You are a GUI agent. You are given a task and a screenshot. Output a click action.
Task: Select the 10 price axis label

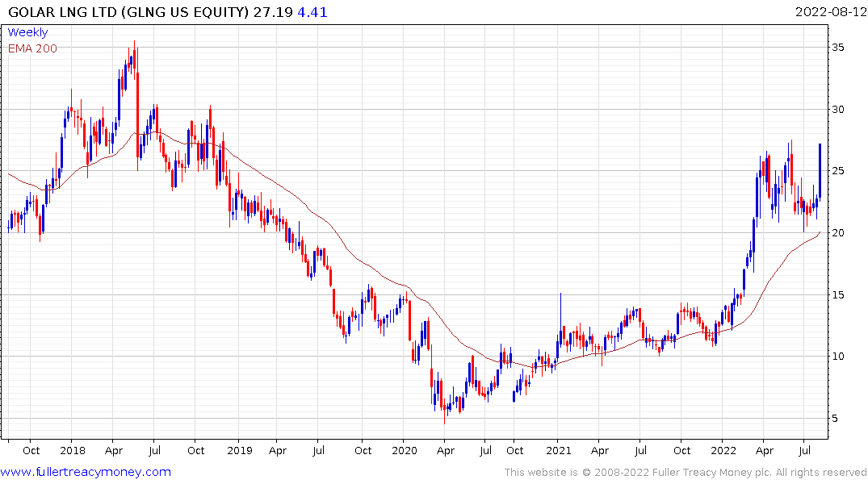tap(837, 357)
